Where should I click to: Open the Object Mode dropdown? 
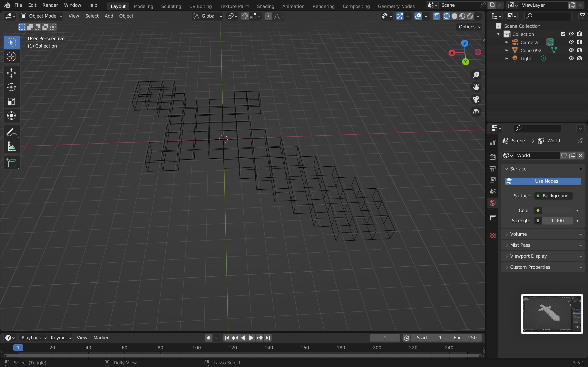pos(41,16)
